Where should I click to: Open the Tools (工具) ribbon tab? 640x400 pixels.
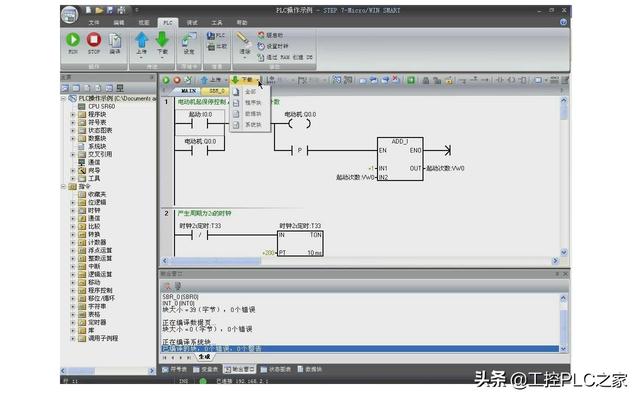217,23
